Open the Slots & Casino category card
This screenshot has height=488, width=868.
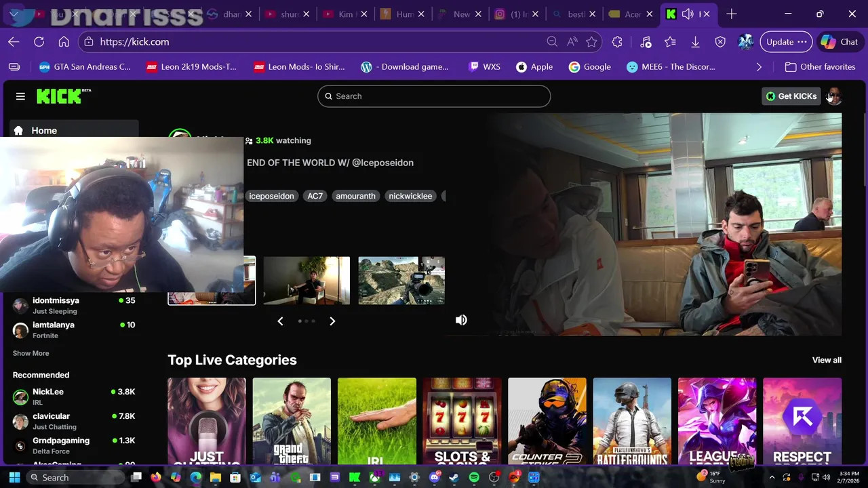click(x=462, y=421)
